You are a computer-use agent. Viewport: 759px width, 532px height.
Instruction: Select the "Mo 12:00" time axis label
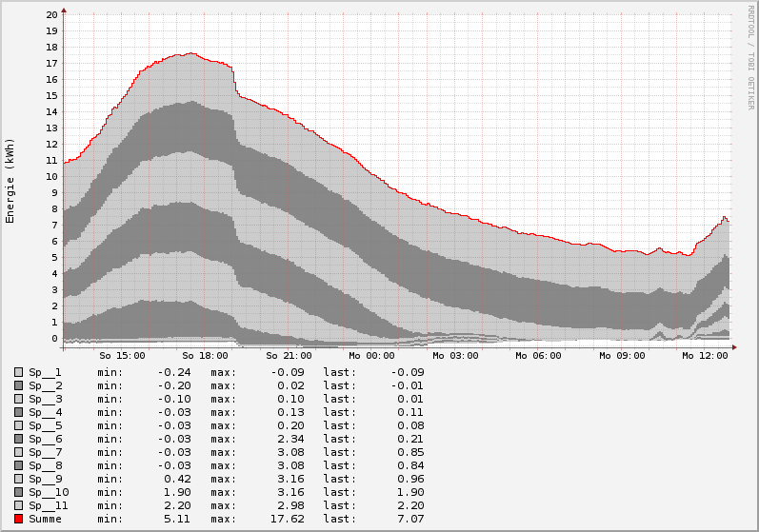[705, 355]
